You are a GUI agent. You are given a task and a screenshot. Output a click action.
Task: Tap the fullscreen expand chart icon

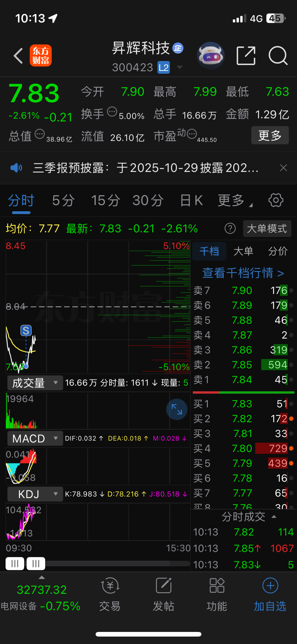177,409
